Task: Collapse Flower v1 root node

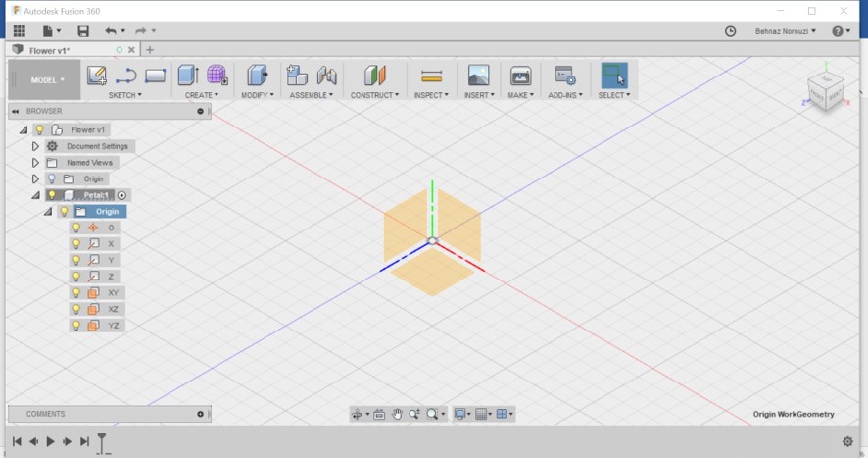Action: click(24, 130)
